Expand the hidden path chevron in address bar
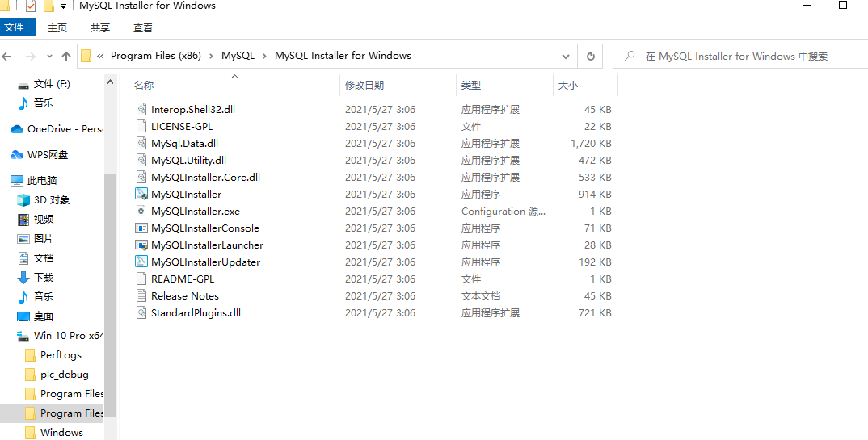Screen dimensions: 868x440 (100, 56)
